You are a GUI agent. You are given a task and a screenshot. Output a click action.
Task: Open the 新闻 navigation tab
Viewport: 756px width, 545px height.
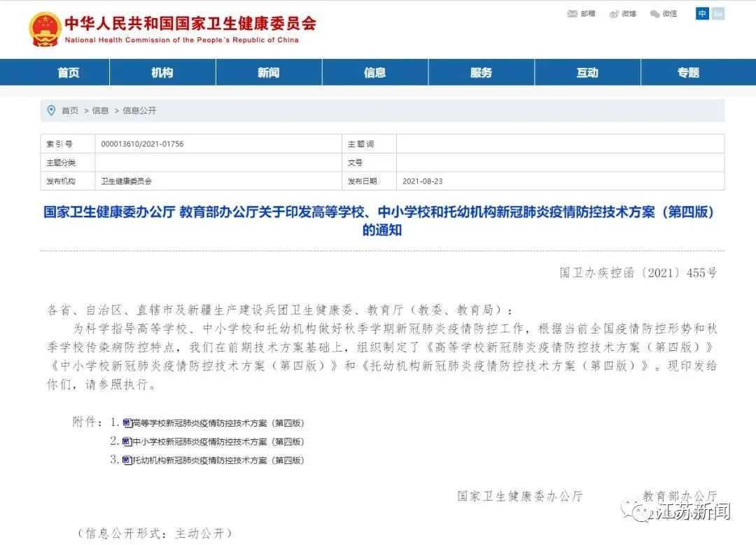(x=269, y=72)
